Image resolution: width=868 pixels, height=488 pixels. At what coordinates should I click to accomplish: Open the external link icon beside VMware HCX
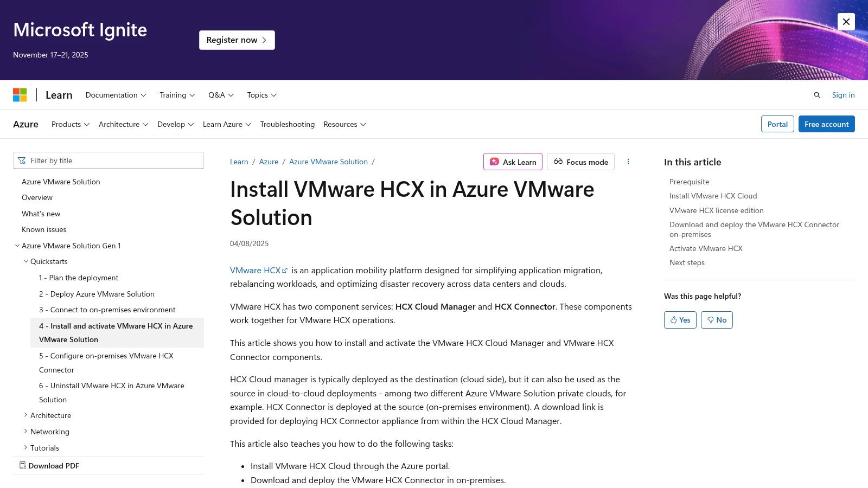pyautogui.click(x=284, y=269)
